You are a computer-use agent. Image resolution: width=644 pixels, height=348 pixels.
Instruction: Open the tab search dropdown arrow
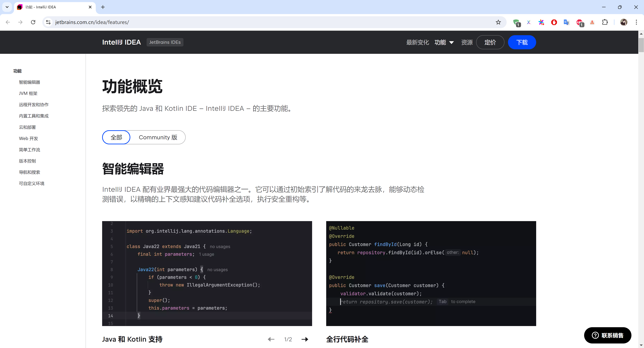coord(7,7)
